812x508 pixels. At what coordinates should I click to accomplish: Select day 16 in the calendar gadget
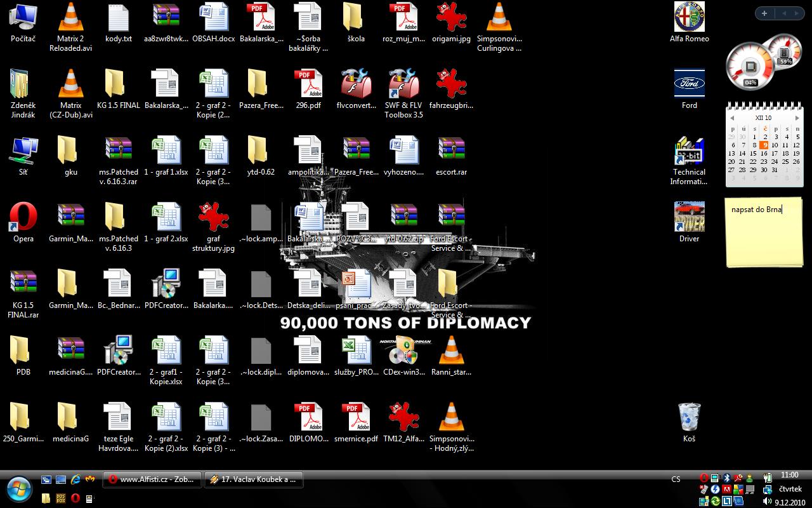tap(764, 153)
